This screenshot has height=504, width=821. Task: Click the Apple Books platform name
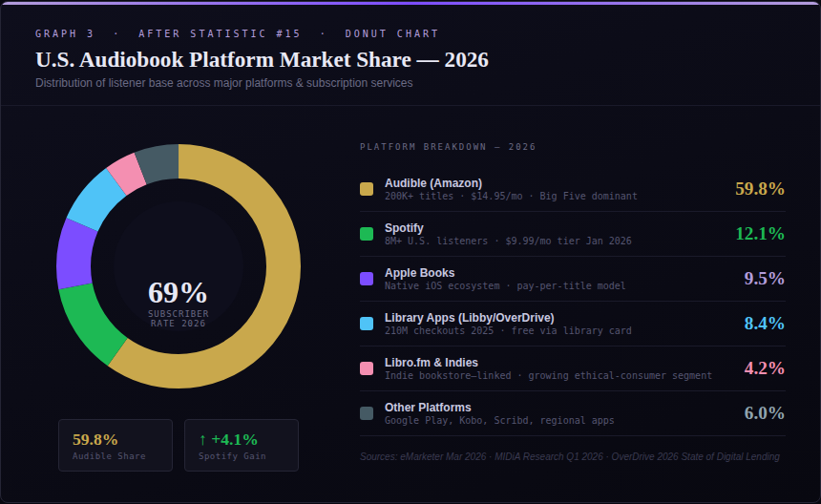[x=419, y=273]
